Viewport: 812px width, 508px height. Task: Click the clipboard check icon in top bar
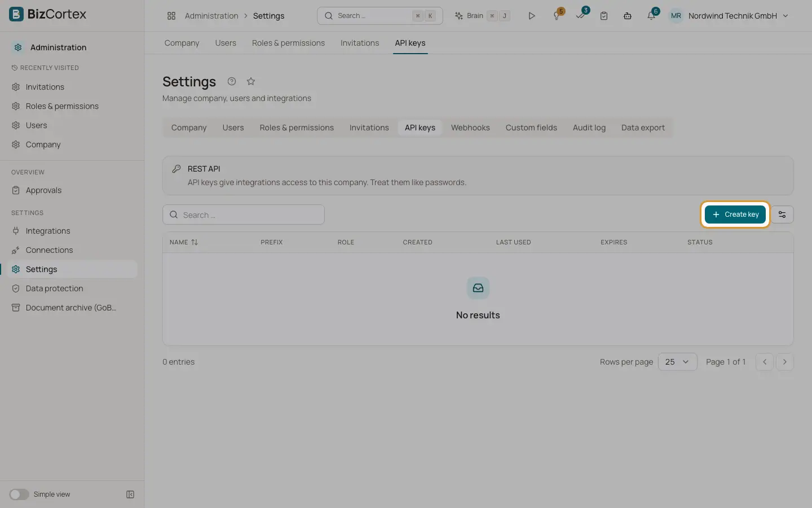tap(604, 16)
